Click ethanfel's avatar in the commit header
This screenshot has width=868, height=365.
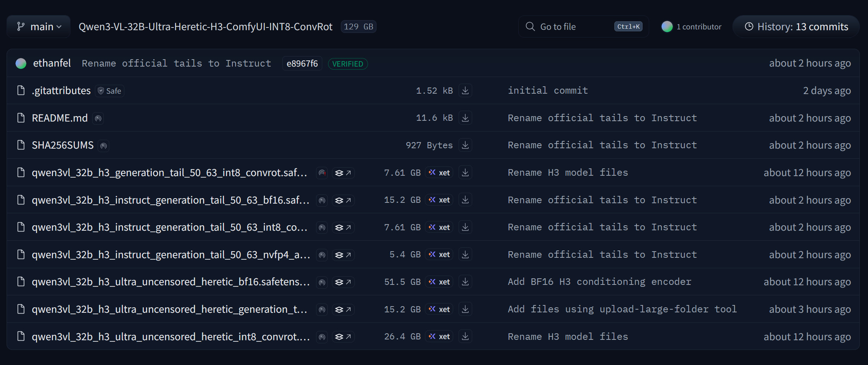(21, 63)
